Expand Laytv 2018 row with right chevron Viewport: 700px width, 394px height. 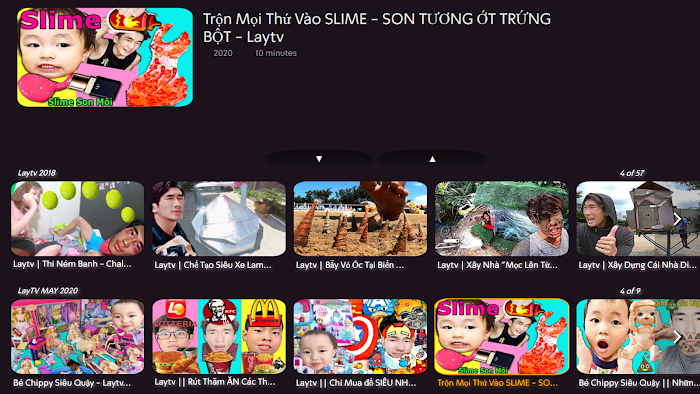coord(677,219)
